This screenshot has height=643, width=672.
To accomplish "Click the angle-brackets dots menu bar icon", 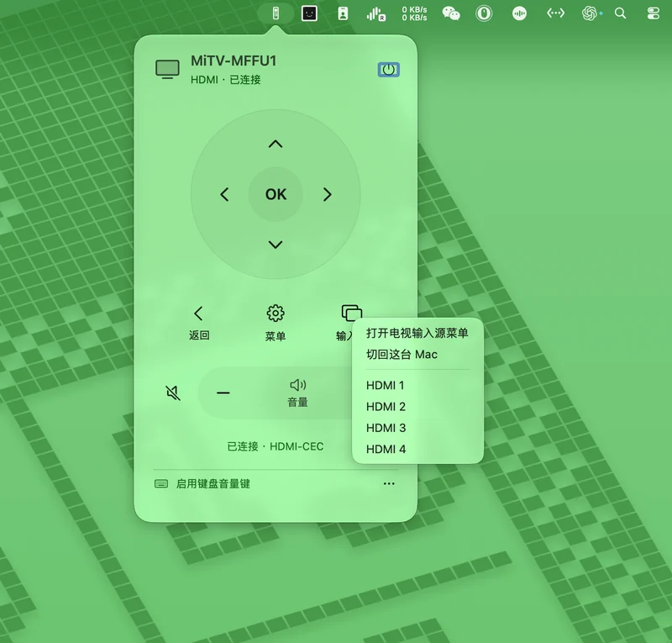I will click(x=555, y=13).
